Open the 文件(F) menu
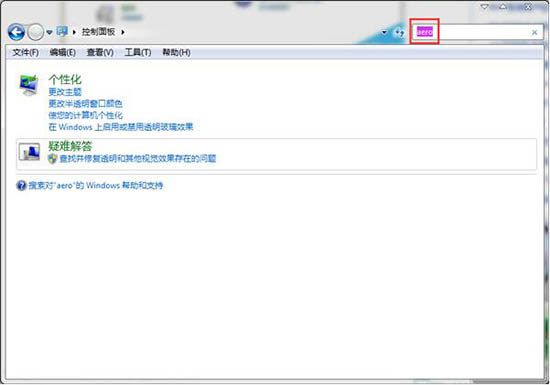550x385 pixels. pos(25,53)
